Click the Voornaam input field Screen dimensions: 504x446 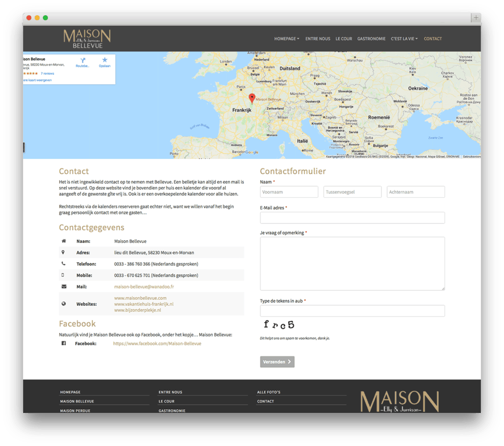289,192
